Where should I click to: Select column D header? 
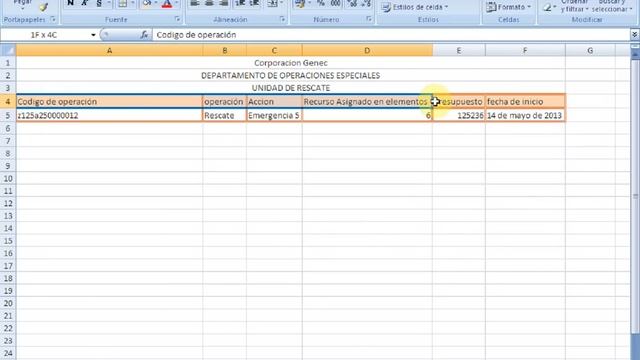click(x=367, y=50)
